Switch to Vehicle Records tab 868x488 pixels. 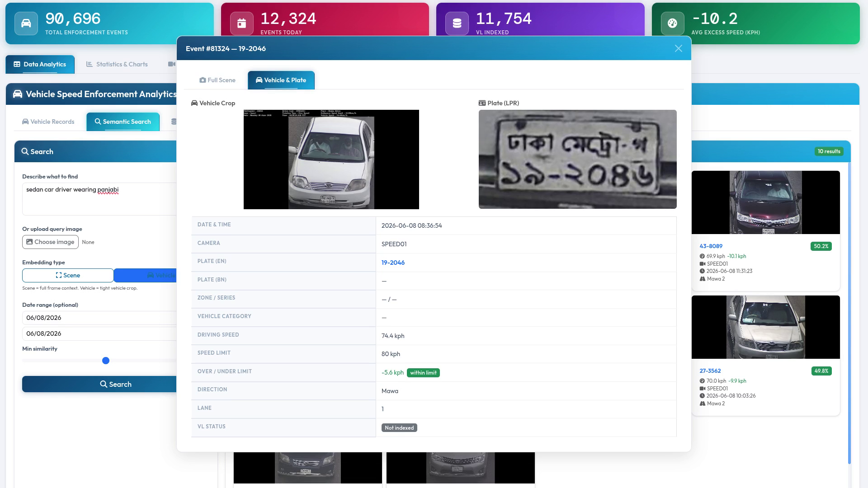pos(48,122)
